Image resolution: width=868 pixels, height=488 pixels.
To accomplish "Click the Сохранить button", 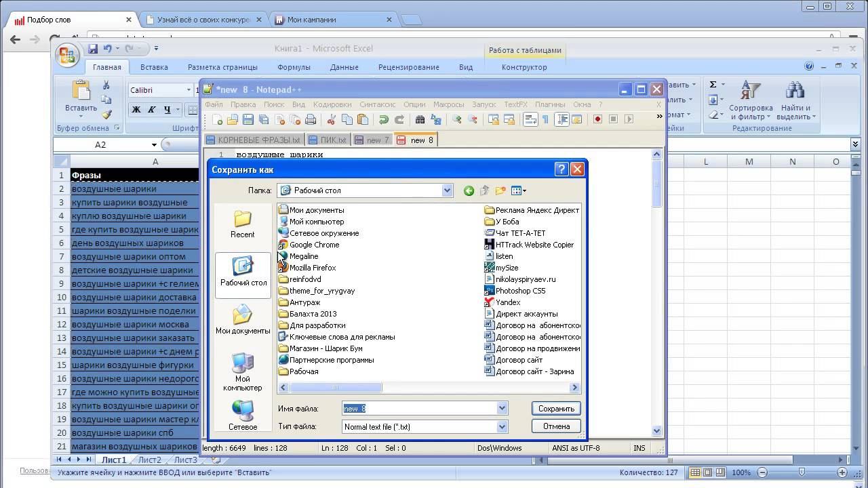I will point(556,409).
